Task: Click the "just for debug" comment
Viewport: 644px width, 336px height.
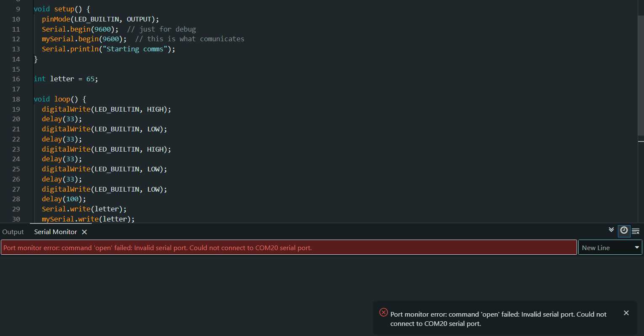Action: pyautogui.click(x=162, y=29)
